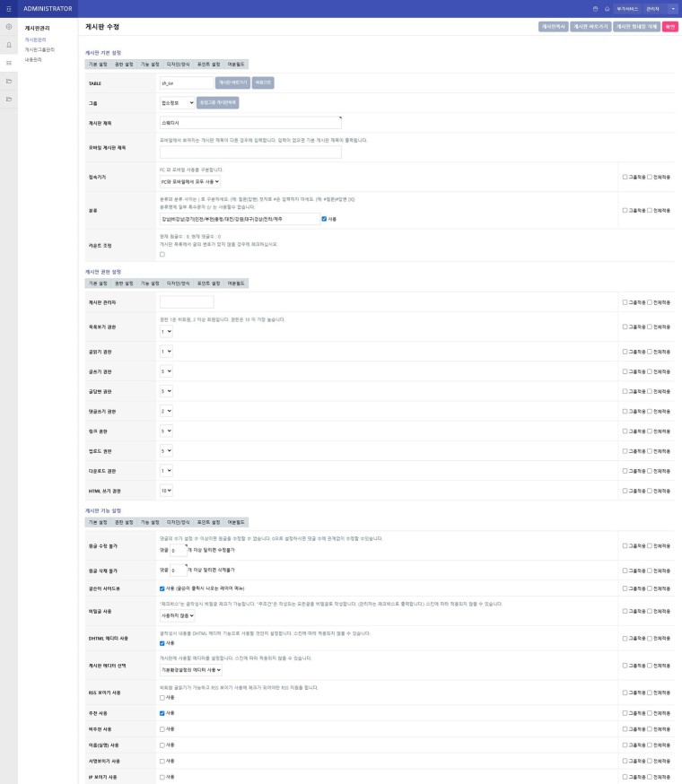Open the 글쓰기 권한 level dropdown
Image resolution: width=682 pixels, height=784 pixels.
point(166,371)
